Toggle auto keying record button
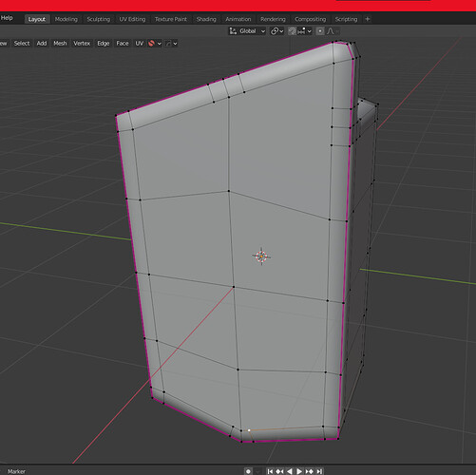The height and width of the screenshot is (475, 476). pyautogui.click(x=248, y=471)
